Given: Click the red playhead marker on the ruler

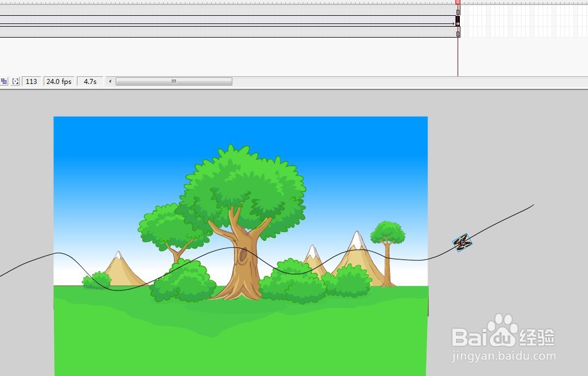Looking at the screenshot, I should pos(458,2).
